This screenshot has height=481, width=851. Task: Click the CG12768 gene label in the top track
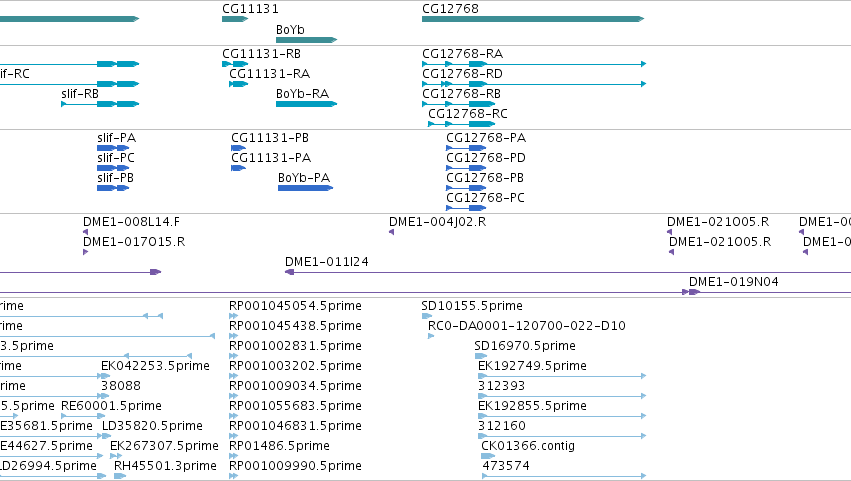(x=450, y=9)
